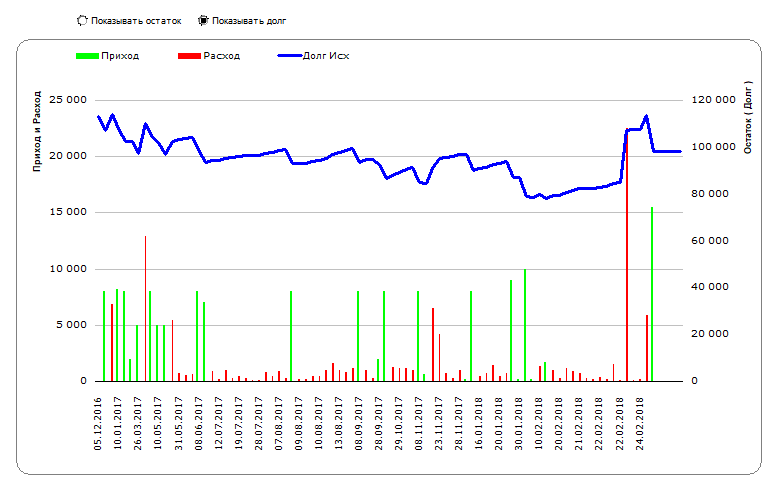
Task: Click the x-axis date label 08.11.2017
Action: click(419, 424)
